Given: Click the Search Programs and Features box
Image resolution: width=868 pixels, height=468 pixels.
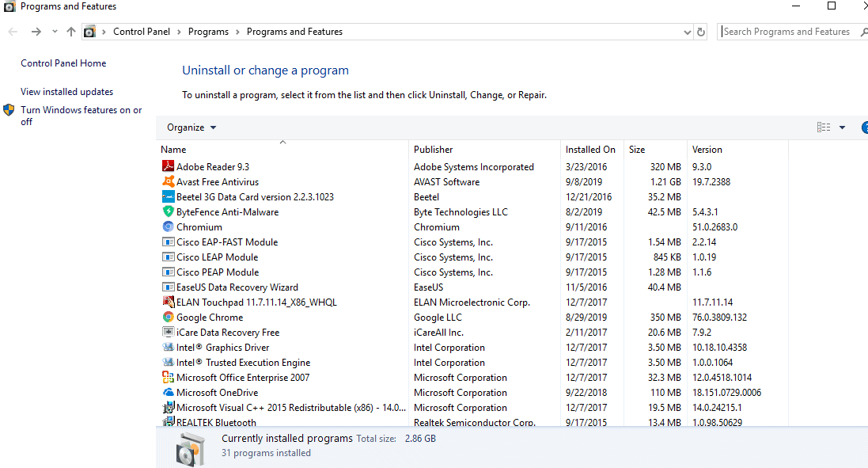Looking at the screenshot, I should 787,32.
